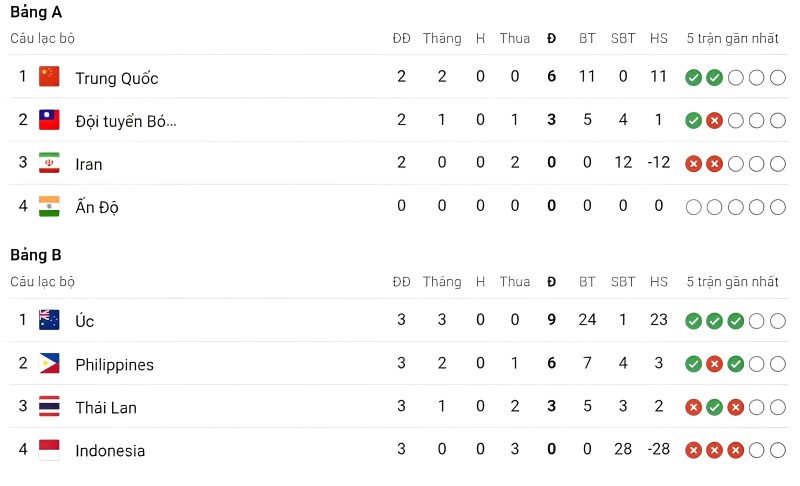Click the Thailand flag beside Thái Lan

(x=49, y=406)
